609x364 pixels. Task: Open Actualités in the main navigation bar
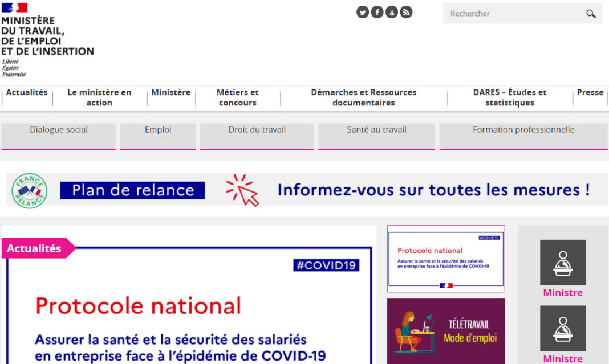pos(27,92)
